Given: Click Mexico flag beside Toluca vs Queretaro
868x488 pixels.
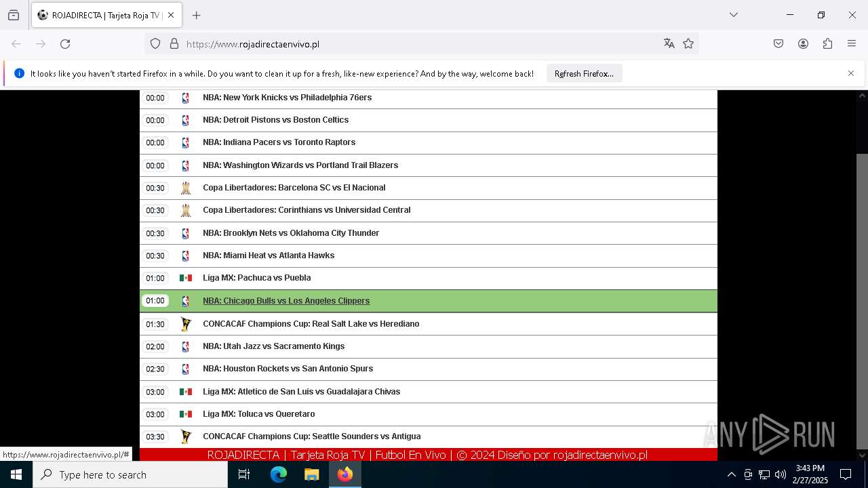Looking at the screenshot, I should (185, 414).
